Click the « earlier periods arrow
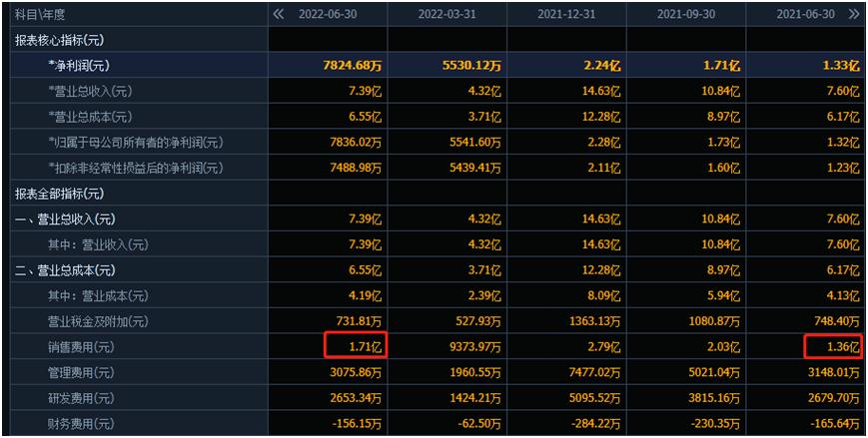868x438 pixels. 279,14
